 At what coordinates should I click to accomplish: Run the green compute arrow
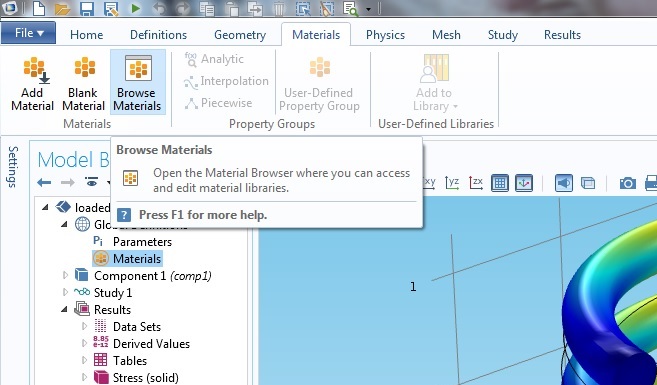tap(136, 8)
